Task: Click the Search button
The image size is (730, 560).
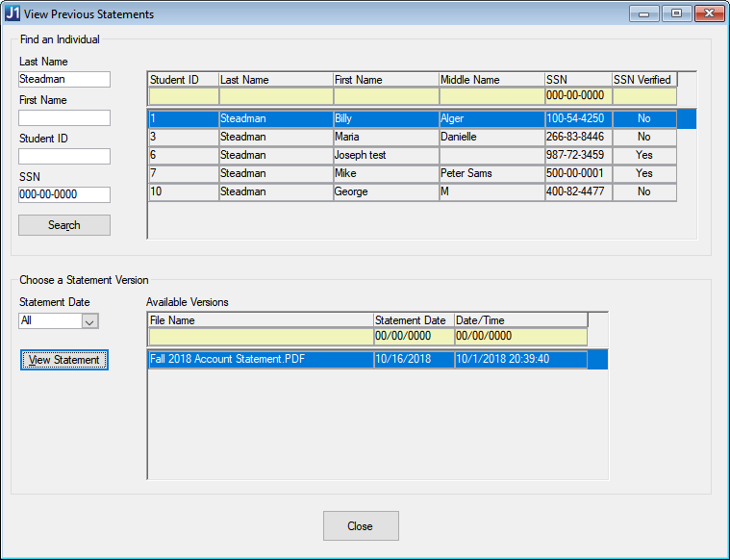Action: pos(64,225)
